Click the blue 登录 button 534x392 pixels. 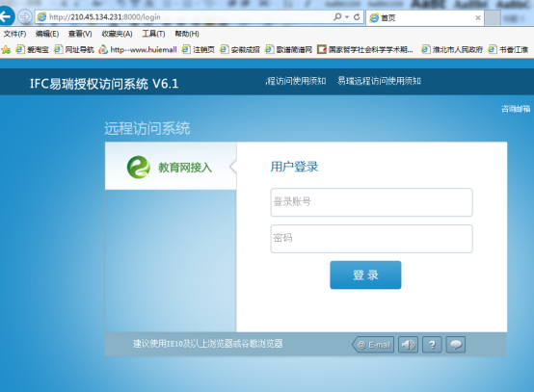[365, 274]
